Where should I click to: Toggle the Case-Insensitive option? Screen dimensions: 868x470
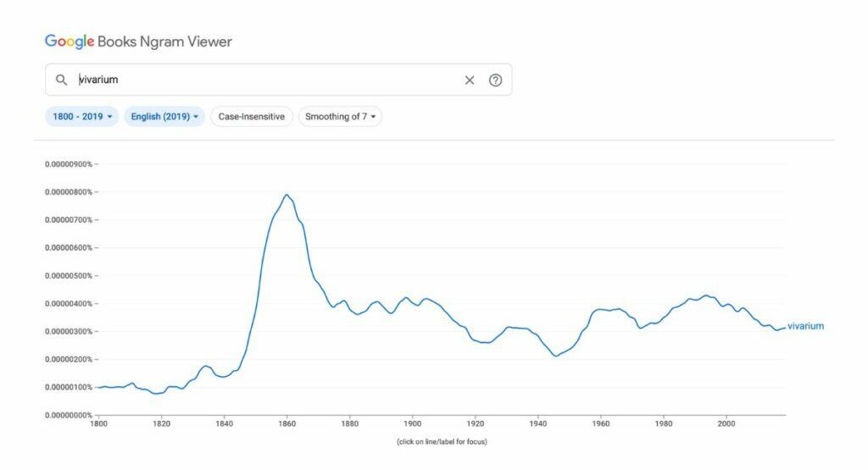(x=252, y=117)
